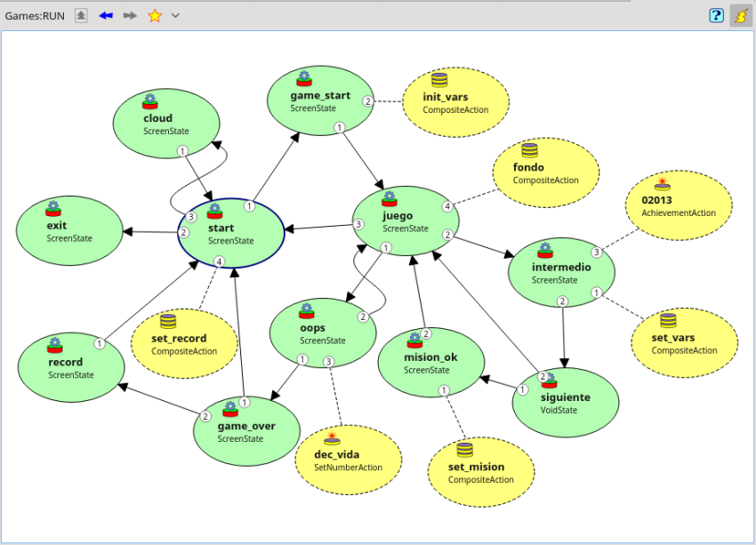Click the 02013 achievement icon
The height and width of the screenshot is (545, 756).
coord(663,184)
